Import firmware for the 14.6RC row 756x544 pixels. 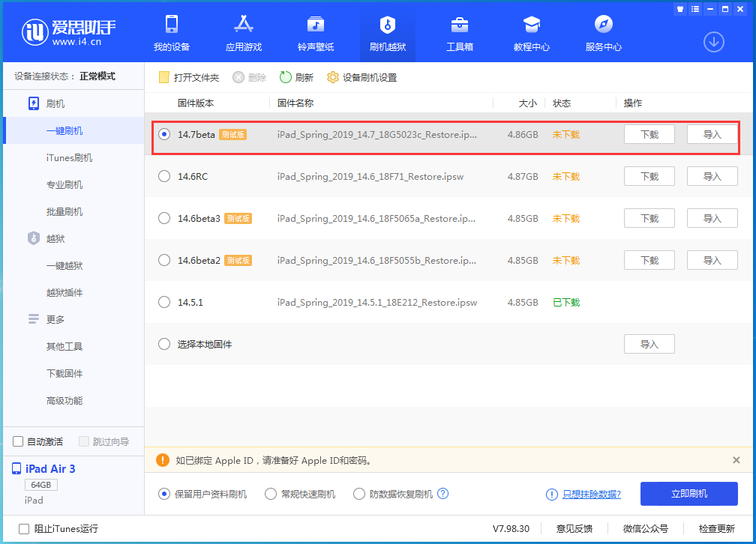coord(712,176)
